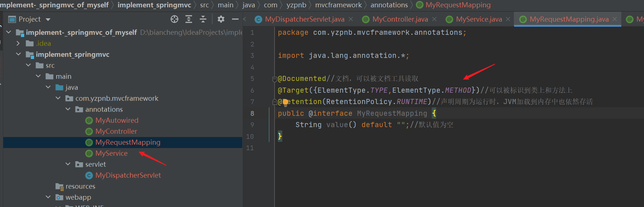
Task: Click line number 8 in gutter
Action: [252, 113]
